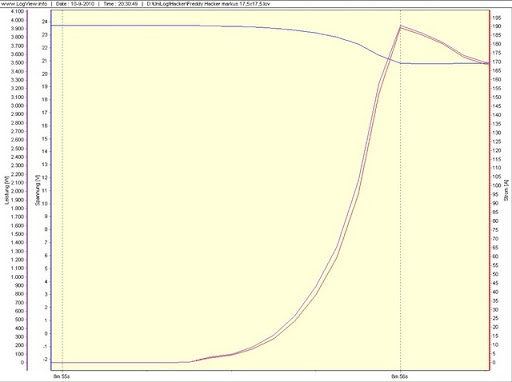Click 24 on the Spannung axis
This screenshot has height=382, width=512.
45,22
